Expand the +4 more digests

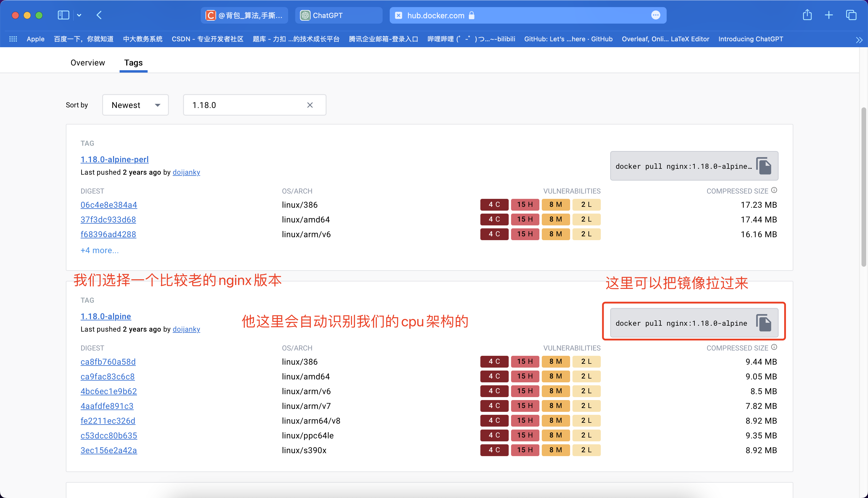99,250
